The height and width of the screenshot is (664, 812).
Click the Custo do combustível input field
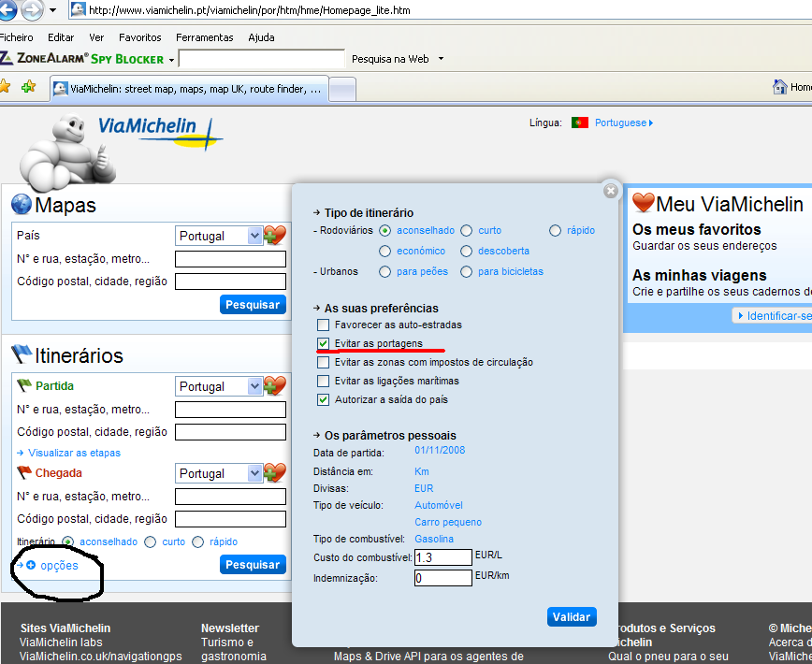pyautogui.click(x=443, y=557)
